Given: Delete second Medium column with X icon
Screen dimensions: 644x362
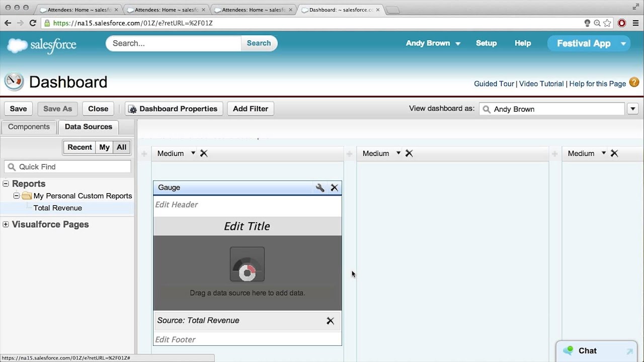Looking at the screenshot, I should [409, 153].
